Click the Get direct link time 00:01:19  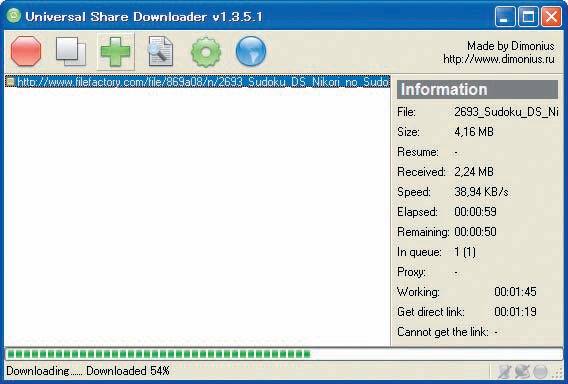click(x=515, y=312)
